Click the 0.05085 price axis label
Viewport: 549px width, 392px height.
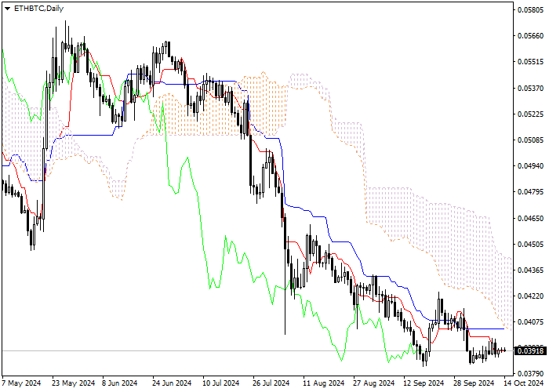click(531, 140)
